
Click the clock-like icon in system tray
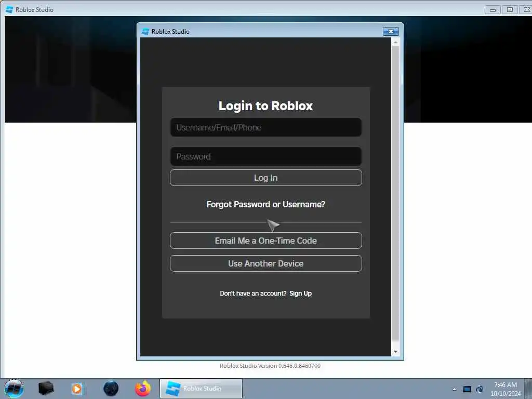[480, 389]
